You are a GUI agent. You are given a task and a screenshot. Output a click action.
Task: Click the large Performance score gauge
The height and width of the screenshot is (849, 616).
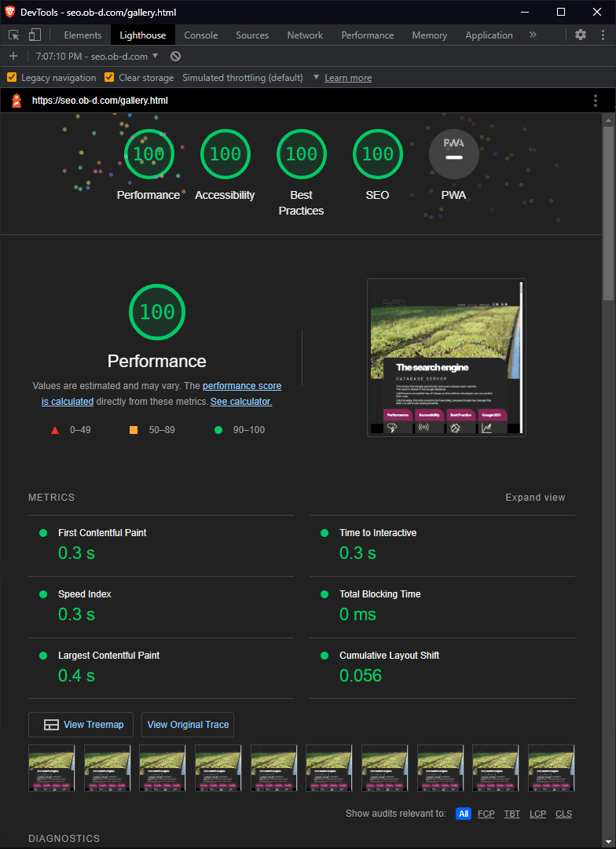point(157,312)
